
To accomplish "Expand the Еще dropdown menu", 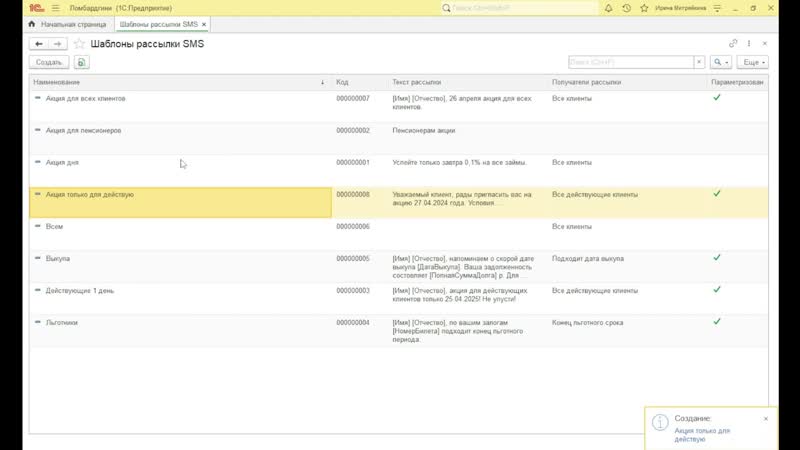I will tap(752, 62).
